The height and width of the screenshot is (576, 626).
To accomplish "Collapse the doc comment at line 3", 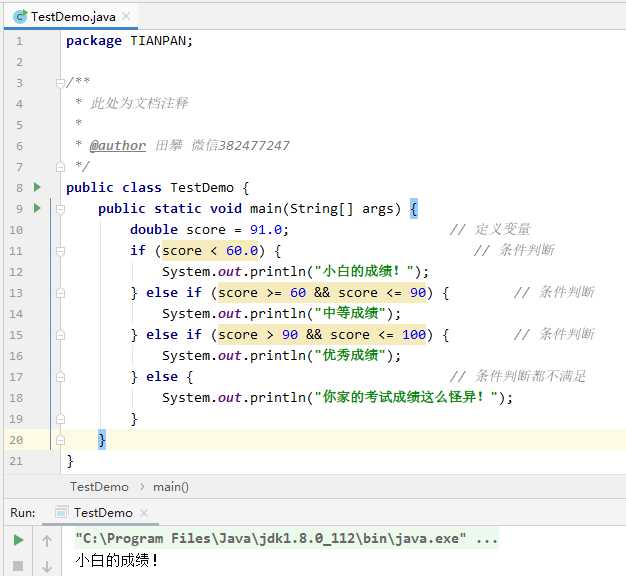I will (x=60, y=83).
